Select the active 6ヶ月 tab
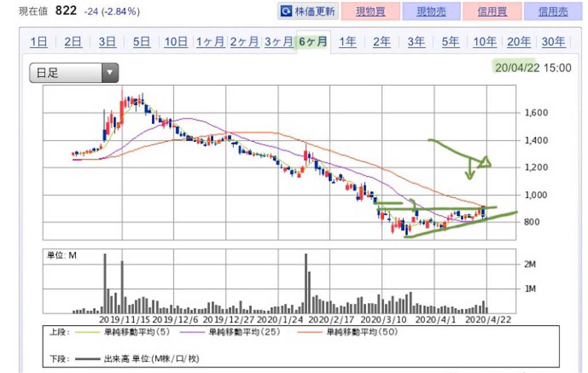The image size is (588, 373). click(x=313, y=42)
